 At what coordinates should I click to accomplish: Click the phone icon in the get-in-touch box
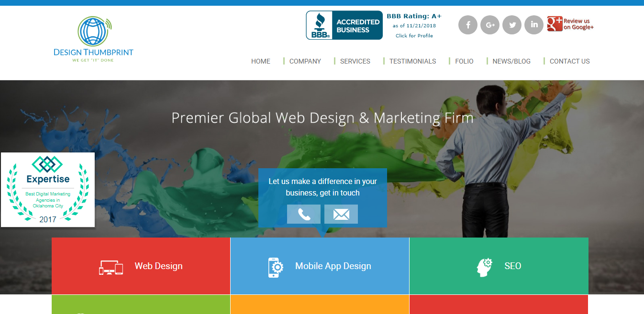point(304,214)
